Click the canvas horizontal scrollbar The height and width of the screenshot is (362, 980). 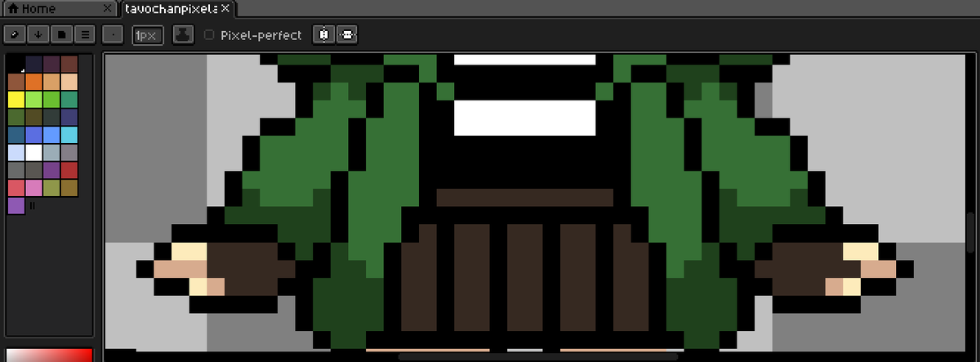tap(537, 356)
